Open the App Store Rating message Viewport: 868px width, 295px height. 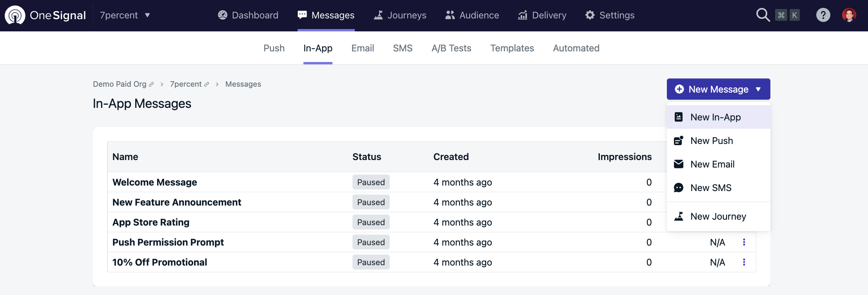tap(151, 222)
